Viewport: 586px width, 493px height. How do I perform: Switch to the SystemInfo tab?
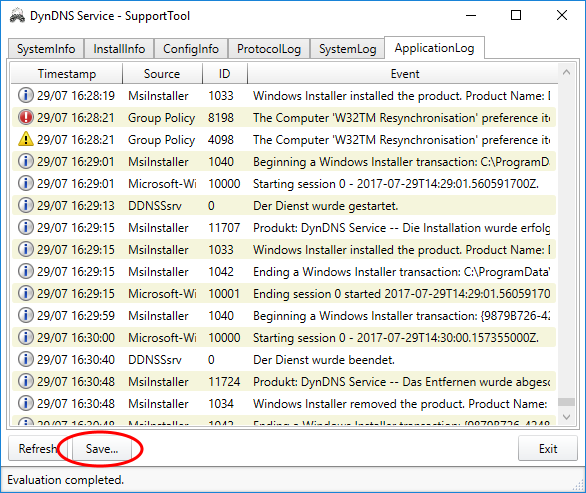[46, 49]
